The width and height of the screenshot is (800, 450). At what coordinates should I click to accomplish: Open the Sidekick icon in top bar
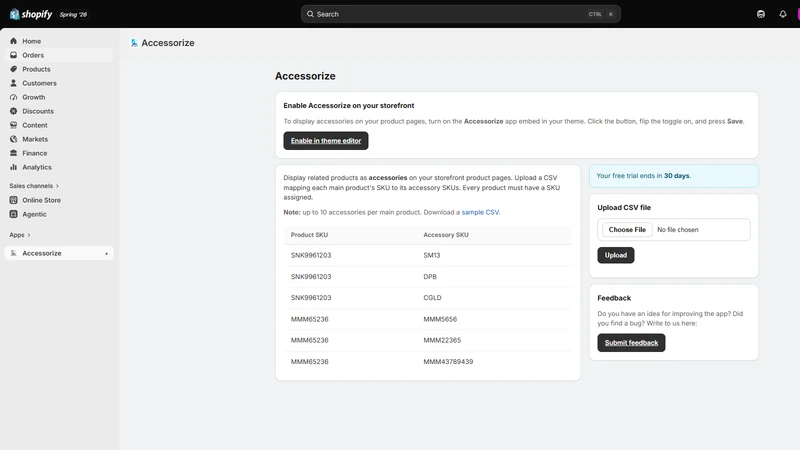(x=761, y=14)
